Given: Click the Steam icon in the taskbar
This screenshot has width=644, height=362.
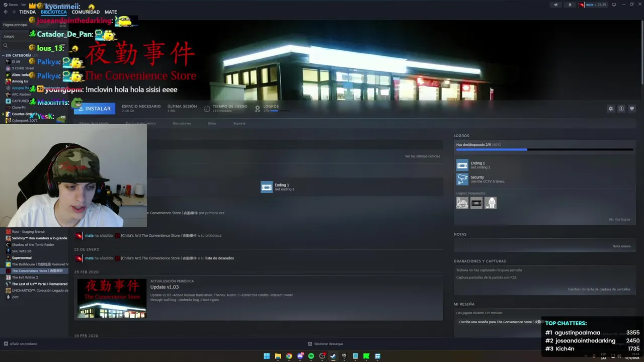Looking at the screenshot, I should point(333,356).
